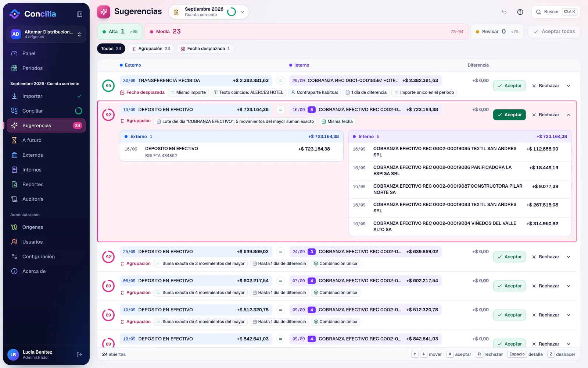
Task: Click the period progress ring in header
Action: [x=232, y=12]
